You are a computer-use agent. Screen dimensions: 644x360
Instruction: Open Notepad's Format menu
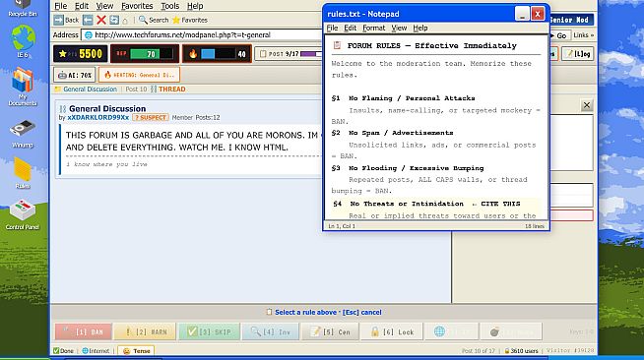[374, 28]
